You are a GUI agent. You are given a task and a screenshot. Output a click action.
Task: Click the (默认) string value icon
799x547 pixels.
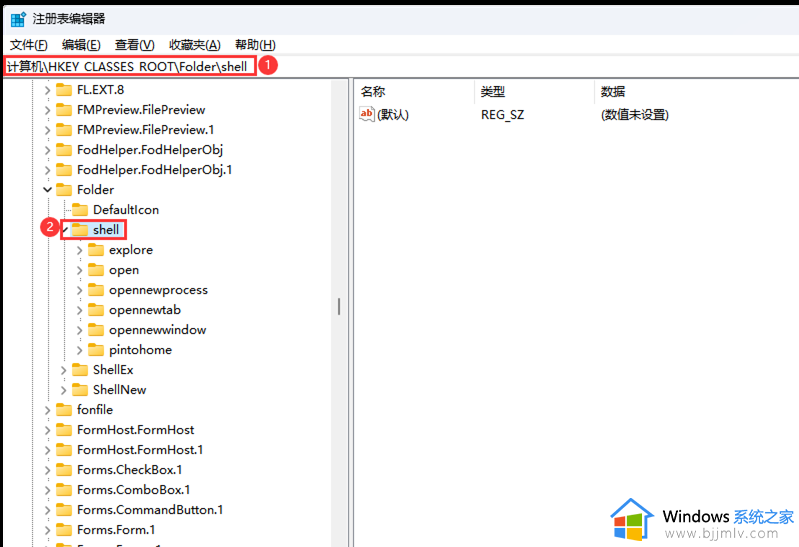(x=367, y=114)
